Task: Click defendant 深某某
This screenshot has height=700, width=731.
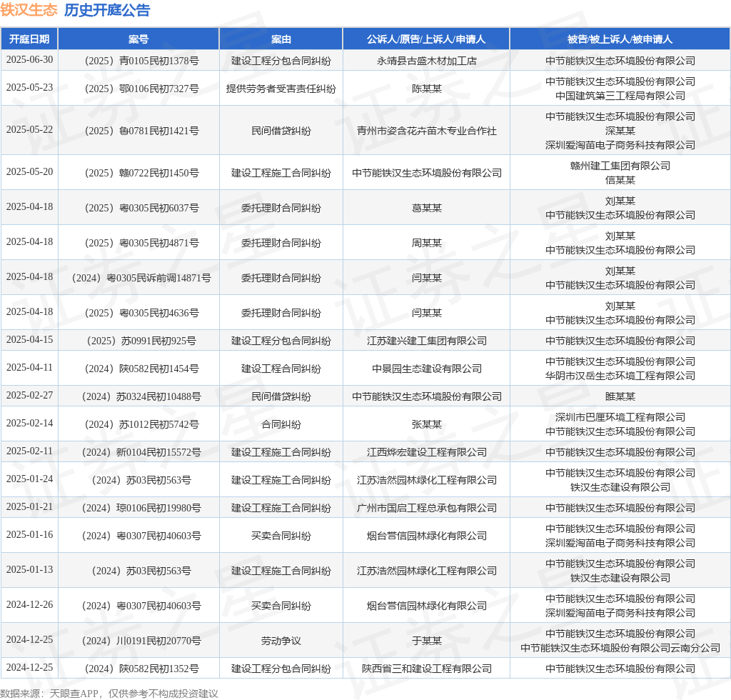Action: (x=620, y=131)
